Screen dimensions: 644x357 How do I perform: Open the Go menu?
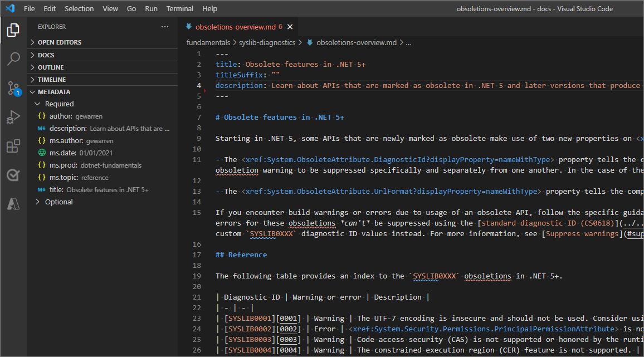(131, 8)
